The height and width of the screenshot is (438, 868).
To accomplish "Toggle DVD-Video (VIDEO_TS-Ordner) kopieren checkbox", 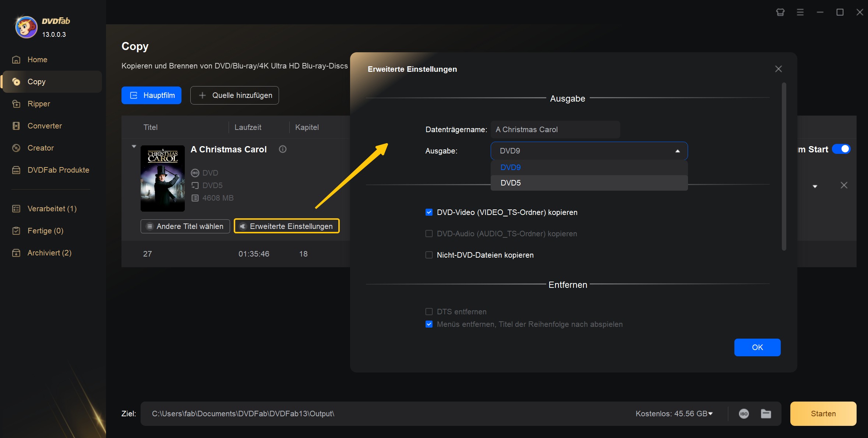I will [429, 212].
